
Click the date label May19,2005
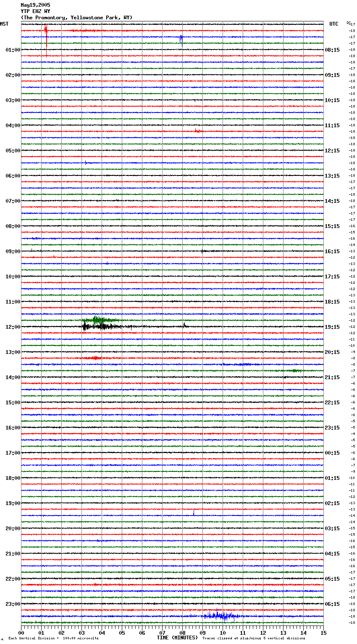(35, 5)
